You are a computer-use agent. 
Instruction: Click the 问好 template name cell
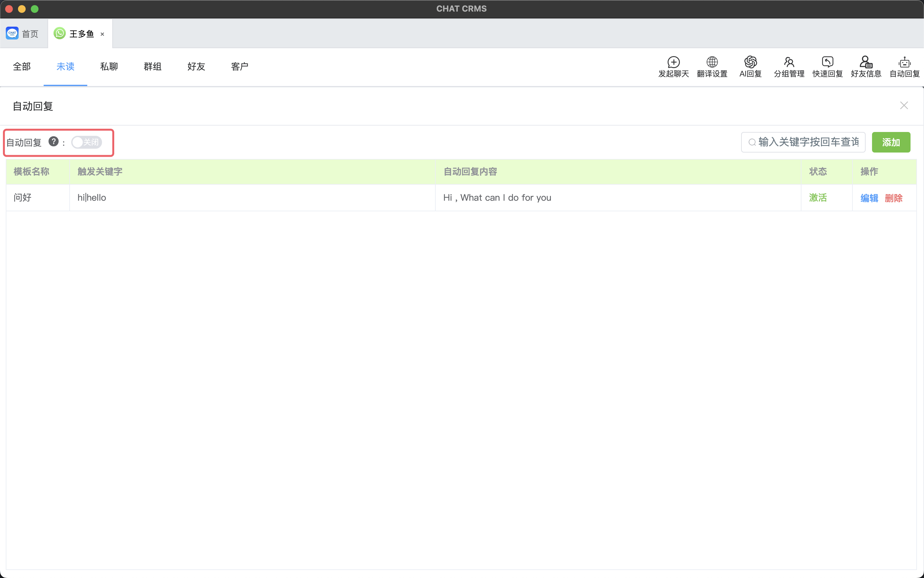tap(38, 197)
